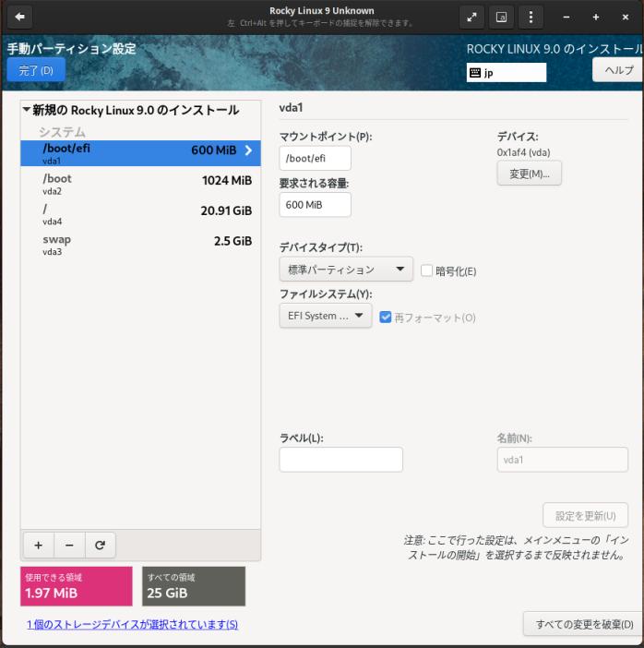Viewport: 644px width, 648px height.
Task: Open the EFI System file system dropdown
Action: 326,316
